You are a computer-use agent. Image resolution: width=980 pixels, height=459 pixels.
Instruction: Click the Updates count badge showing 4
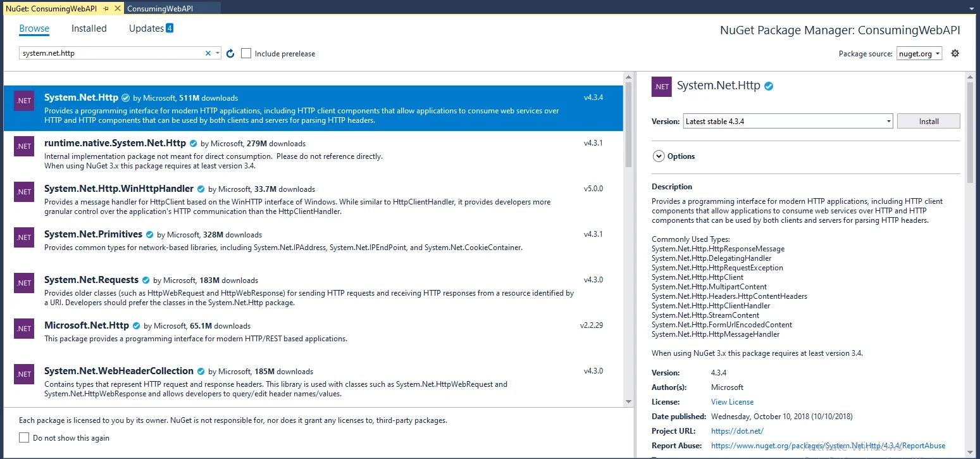pyautogui.click(x=170, y=28)
